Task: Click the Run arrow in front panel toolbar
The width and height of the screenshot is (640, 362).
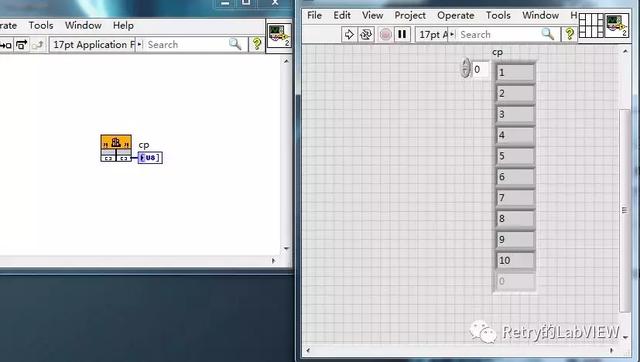Action: point(349,35)
